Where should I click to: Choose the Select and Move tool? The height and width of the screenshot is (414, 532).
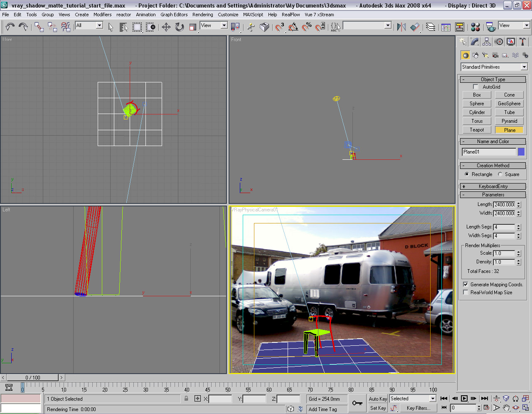pyautogui.click(x=166, y=27)
